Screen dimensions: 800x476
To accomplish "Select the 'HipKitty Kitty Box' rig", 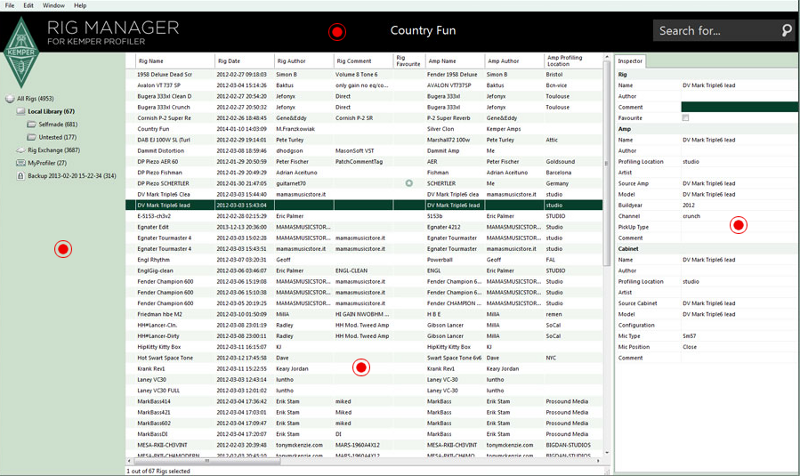I will click(364, 347).
